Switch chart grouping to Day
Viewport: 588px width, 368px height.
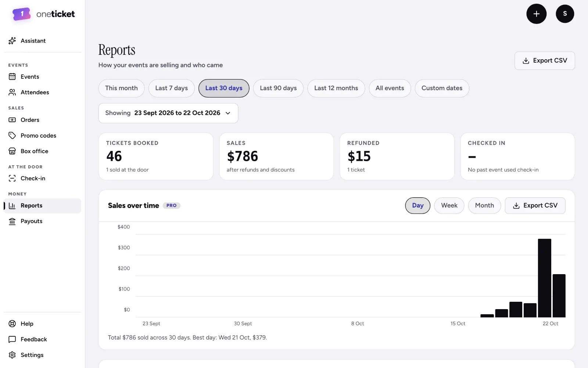click(x=418, y=206)
